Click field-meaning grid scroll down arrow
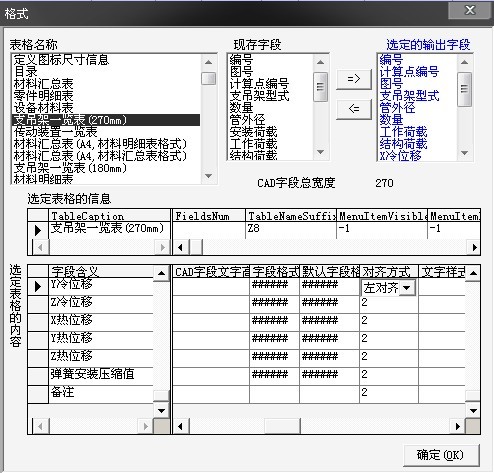This screenshot has height=473, width=494. tap(161, 411)
